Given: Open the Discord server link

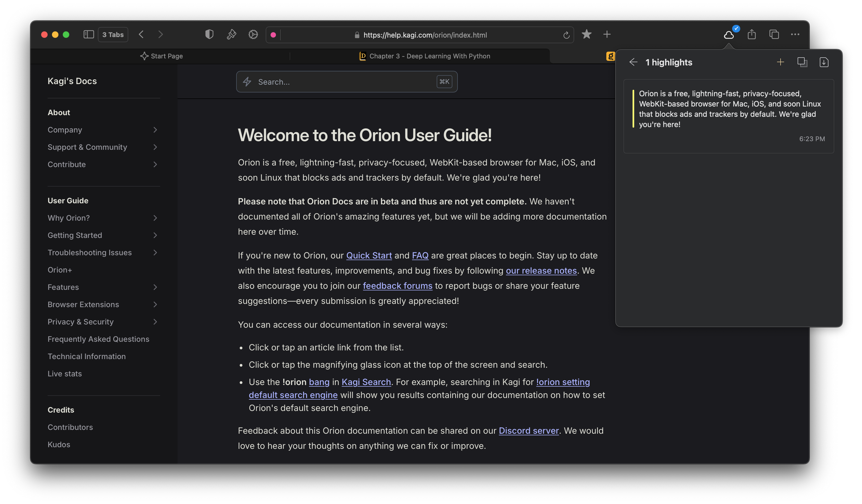Looking at the screenshot, I should click(529, 430).
